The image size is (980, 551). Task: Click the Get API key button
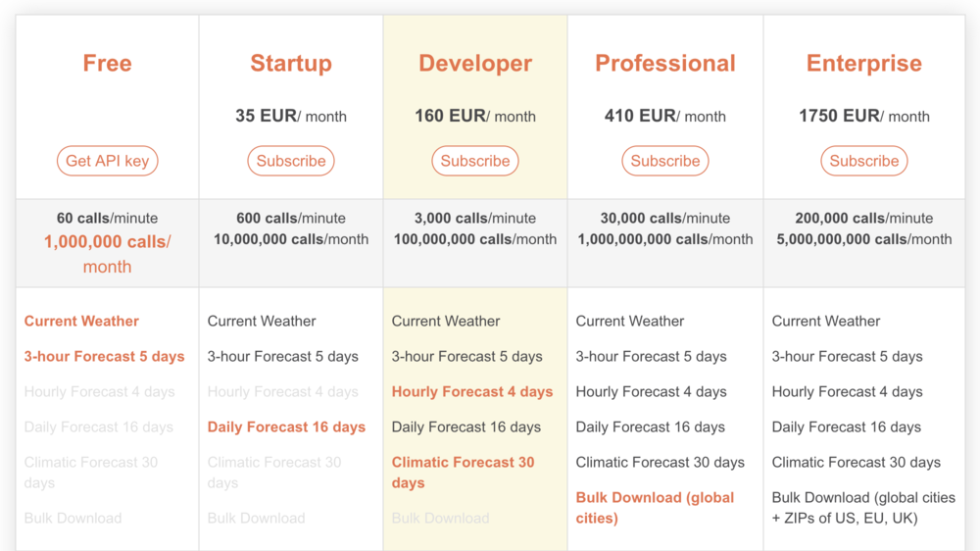point(107,161)
